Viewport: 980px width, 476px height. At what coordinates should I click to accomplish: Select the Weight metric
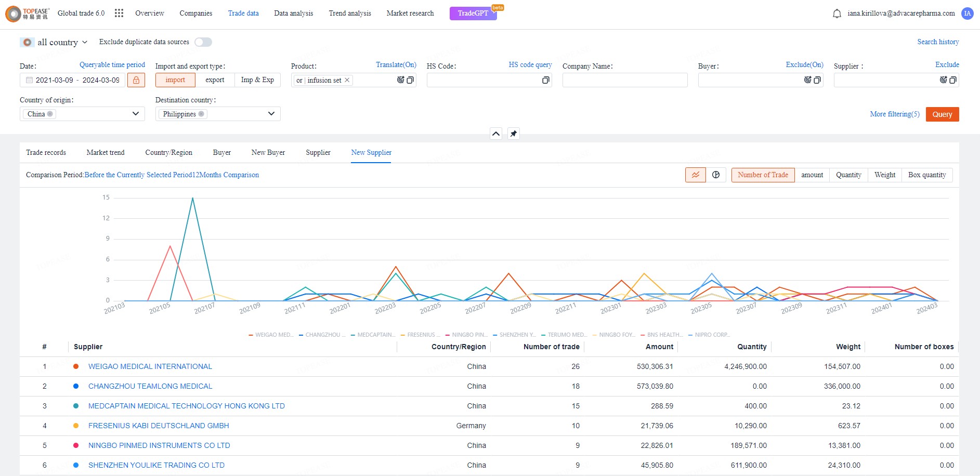[x=885, y=175]
